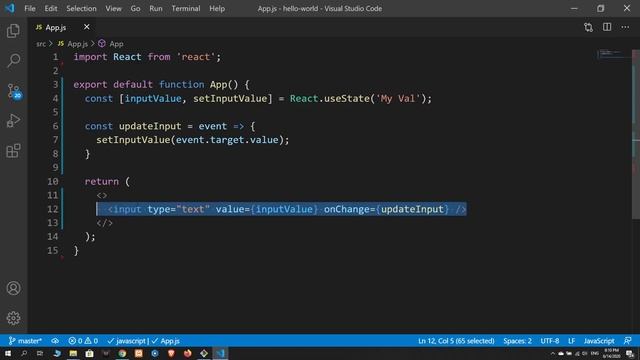The height and width of the screenshot is (360, 640).
Task: Open the Run menu
Action: (x=156, y=8)
